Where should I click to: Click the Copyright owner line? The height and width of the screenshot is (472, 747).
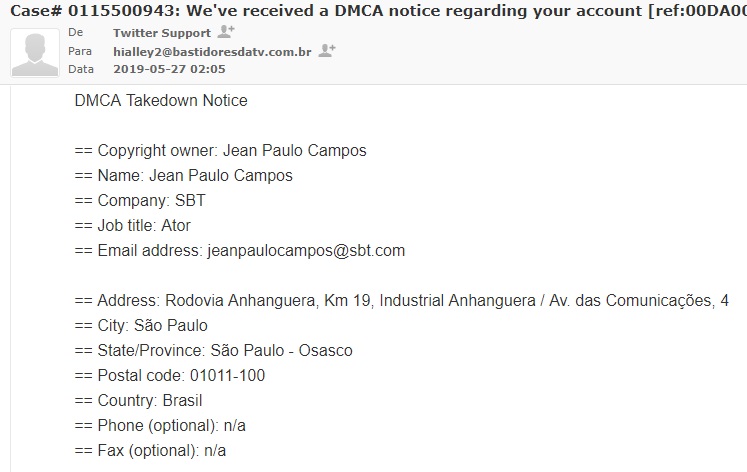(220, 151)
